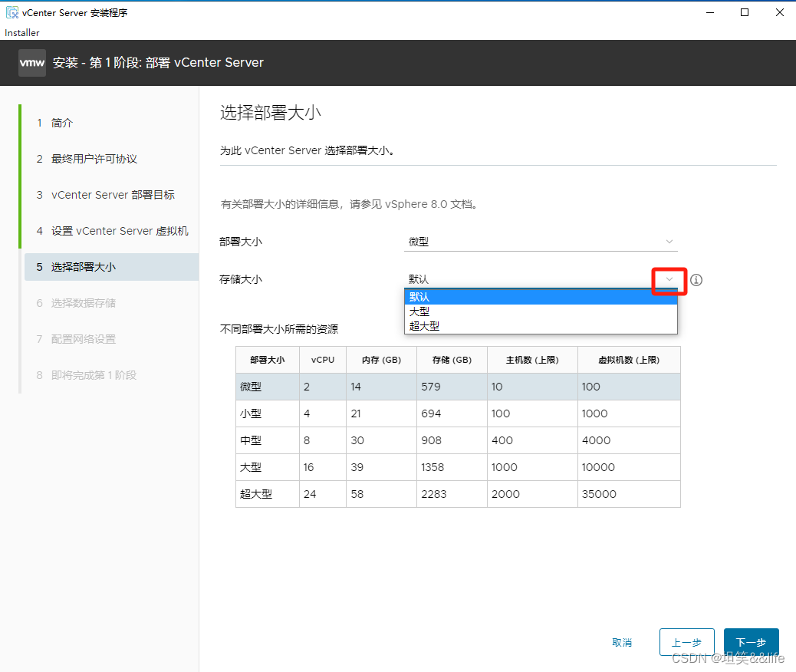Click the 上一步 button
The height and width of the screenshot is (672, 796).
(x=687, y=642)
